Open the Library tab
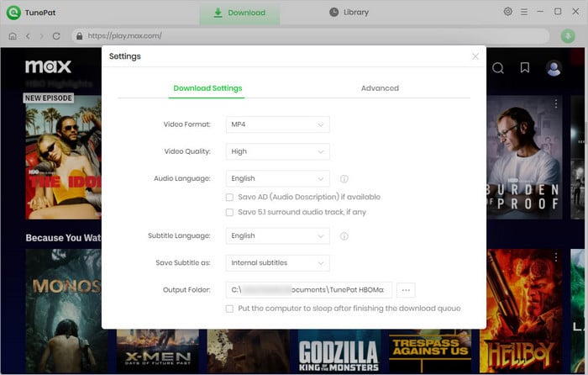The height and width of the screenshot is (375, 588). (349, 13)
